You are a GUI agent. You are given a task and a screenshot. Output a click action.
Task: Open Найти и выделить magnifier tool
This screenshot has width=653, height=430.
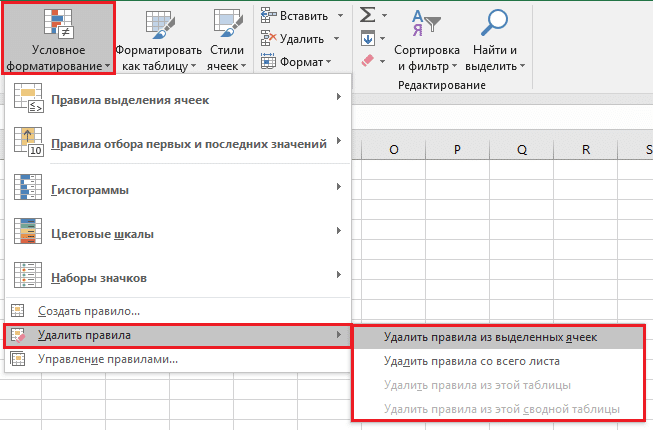tap(495, 24)
